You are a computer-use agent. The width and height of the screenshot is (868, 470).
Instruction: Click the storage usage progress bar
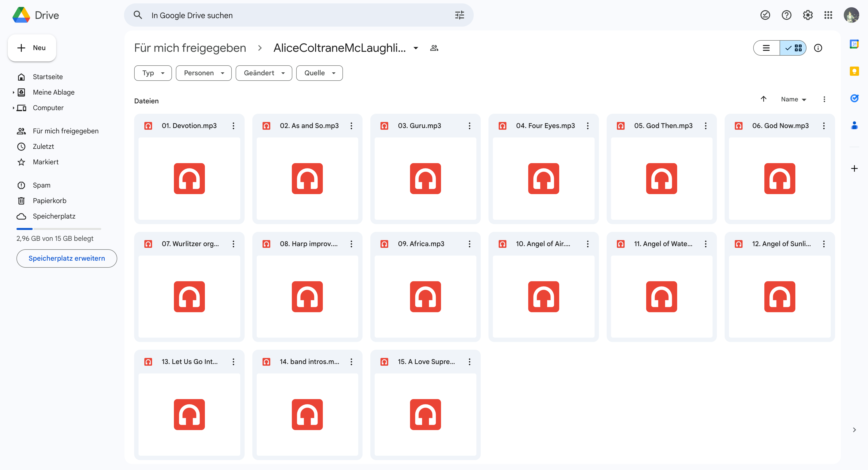59,229
